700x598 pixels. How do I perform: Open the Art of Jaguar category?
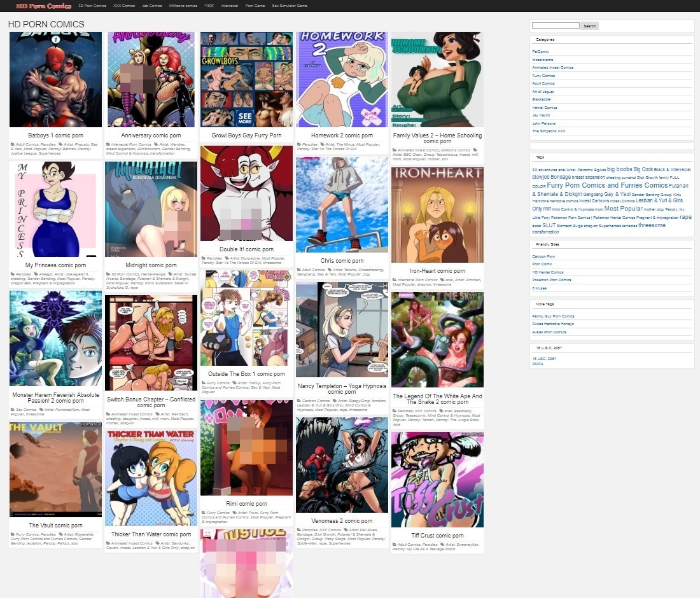point(544,92)
